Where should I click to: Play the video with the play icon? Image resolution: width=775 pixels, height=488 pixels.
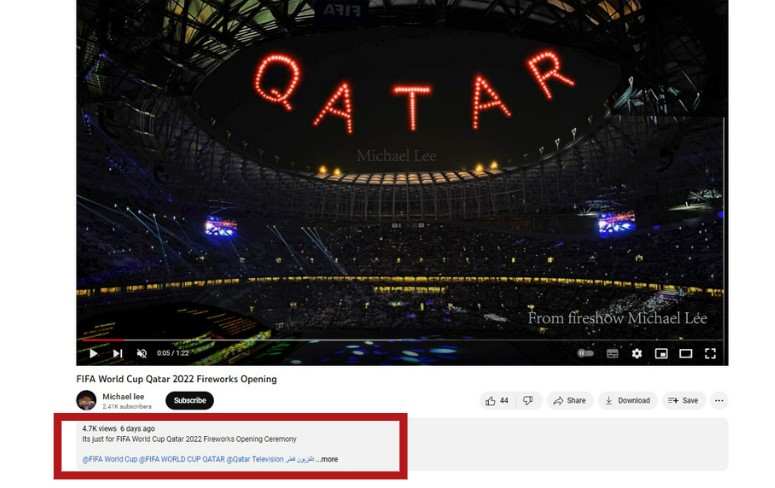click(x=93, y=354)
